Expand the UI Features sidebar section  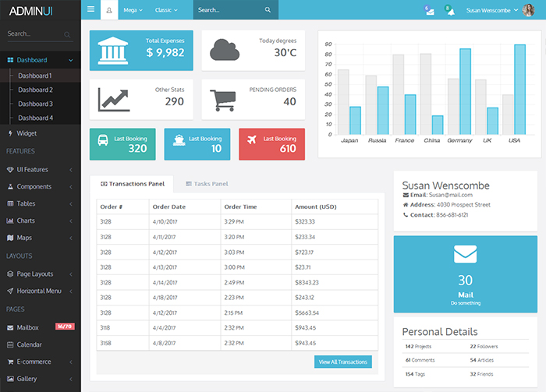39,169
